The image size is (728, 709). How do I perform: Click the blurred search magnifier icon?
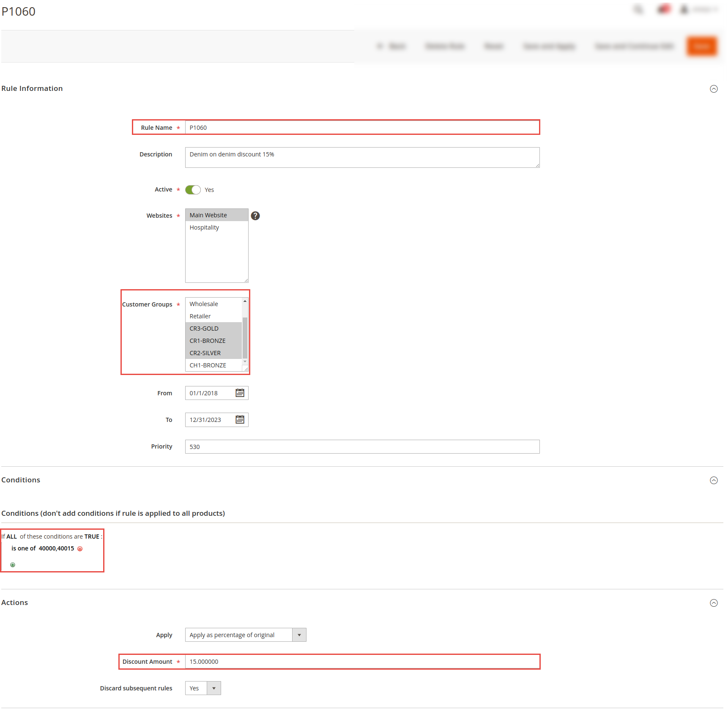[638, 9]
